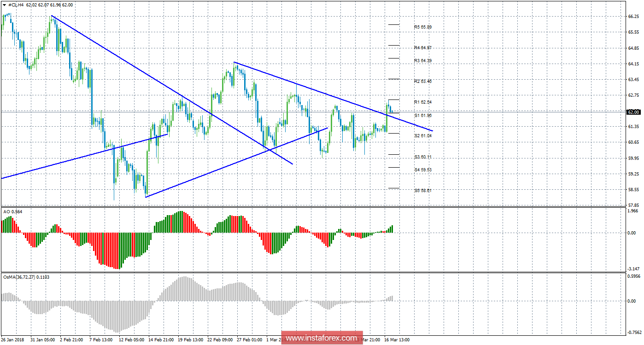Screen dimensions: 644x345
Task: Click the R4 64.87 pivot label
Action: pyautogui.click(x=423, y=48)
